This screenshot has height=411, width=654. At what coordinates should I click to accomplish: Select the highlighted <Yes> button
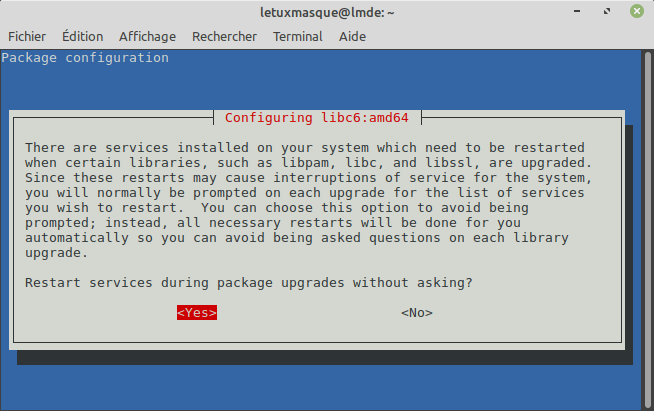(197, 313)
